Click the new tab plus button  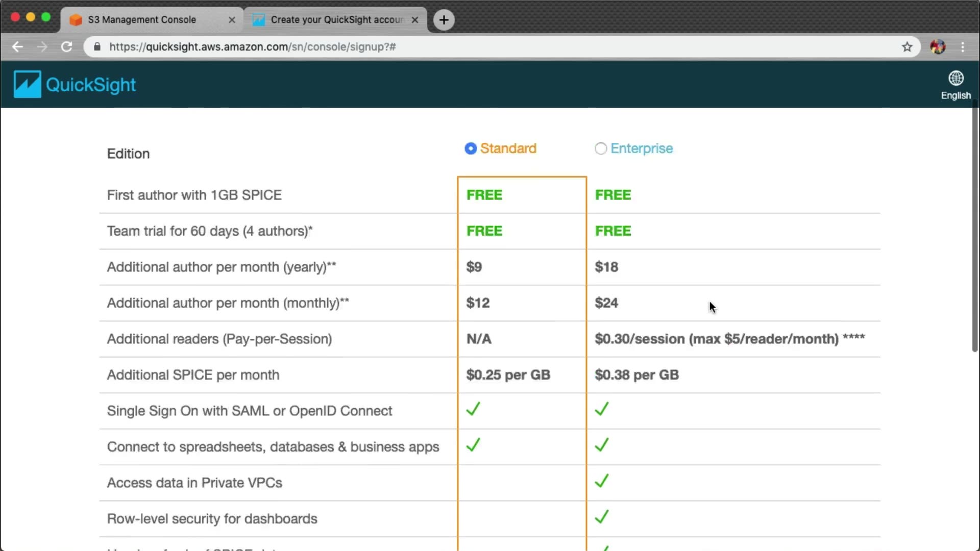tap(444, 20)
